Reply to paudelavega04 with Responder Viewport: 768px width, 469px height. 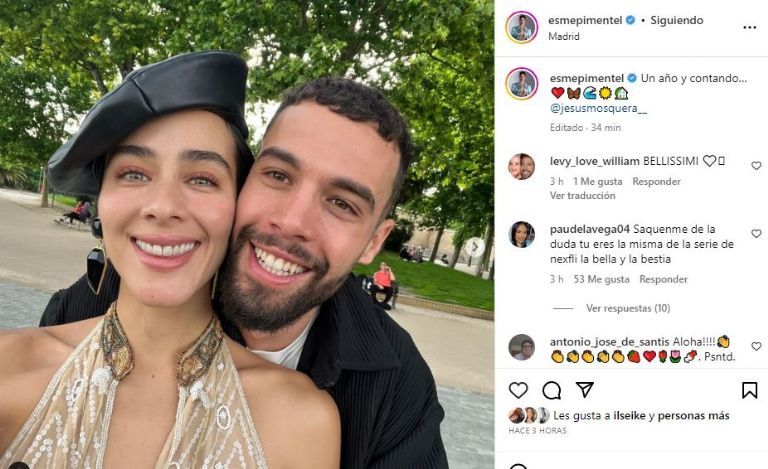(x=663, y=280)
